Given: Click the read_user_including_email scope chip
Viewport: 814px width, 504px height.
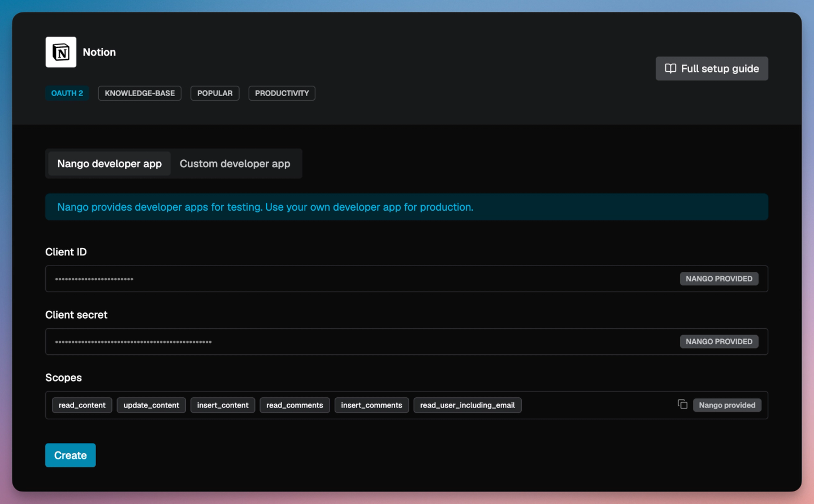Looking at the screenshot, I should (x=467, y=405).
